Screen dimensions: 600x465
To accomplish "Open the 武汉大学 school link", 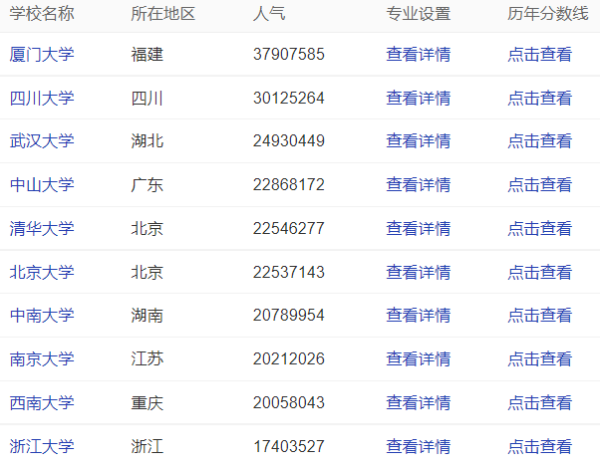I will point(42,141).
